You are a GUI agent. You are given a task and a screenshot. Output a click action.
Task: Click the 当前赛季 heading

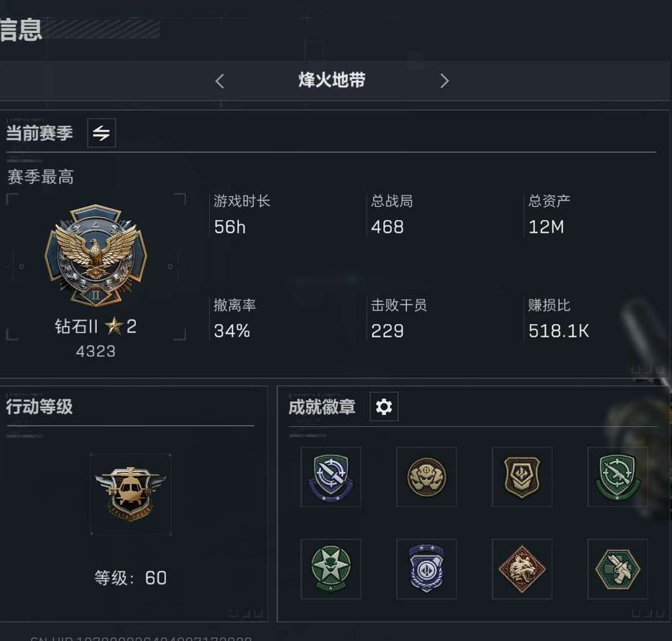click(39, 133)
